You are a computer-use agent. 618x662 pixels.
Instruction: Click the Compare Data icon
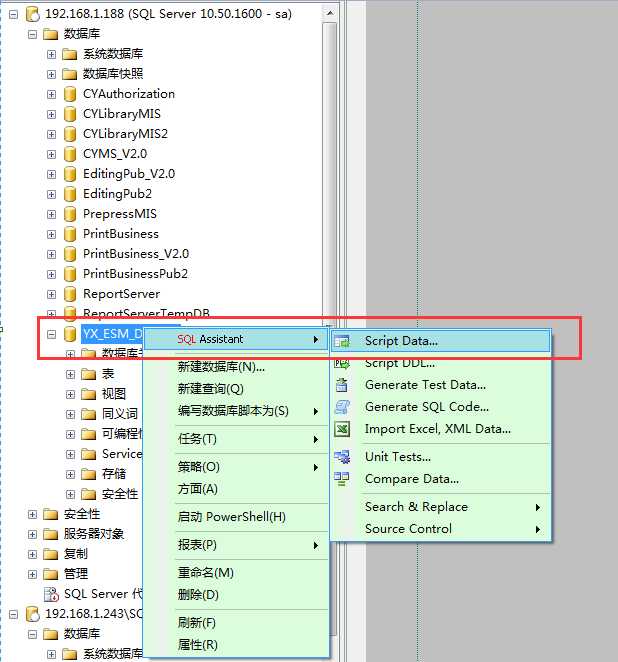pos(342,479)
